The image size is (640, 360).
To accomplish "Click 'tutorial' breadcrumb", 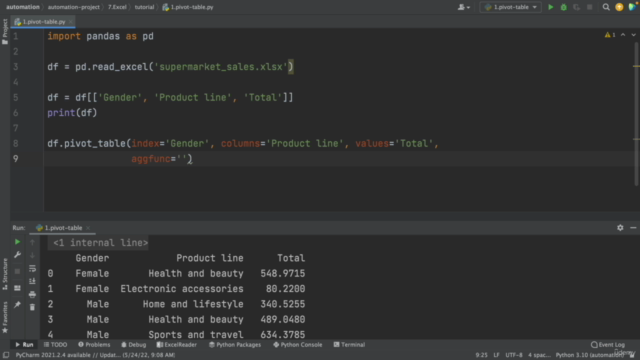I will pyautogui.click(x=144, y=7).
